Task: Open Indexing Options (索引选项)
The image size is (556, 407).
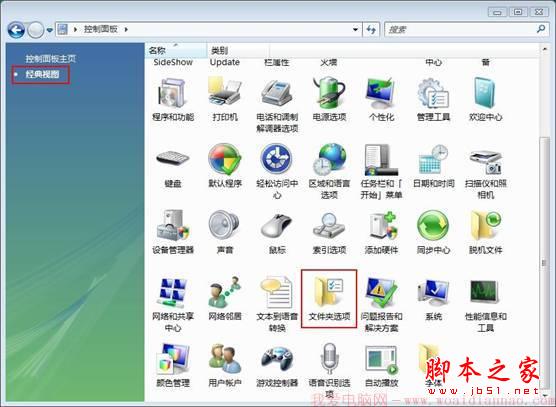Action: (x=329, y=233)
